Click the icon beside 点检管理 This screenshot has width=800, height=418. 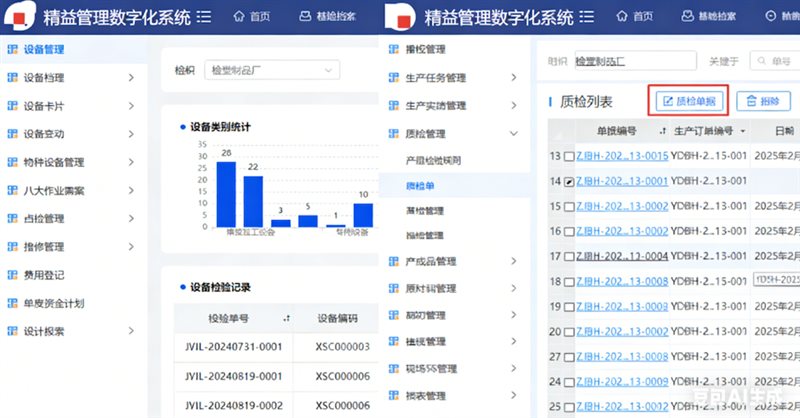pyautogui.click(x=12, y=218)
